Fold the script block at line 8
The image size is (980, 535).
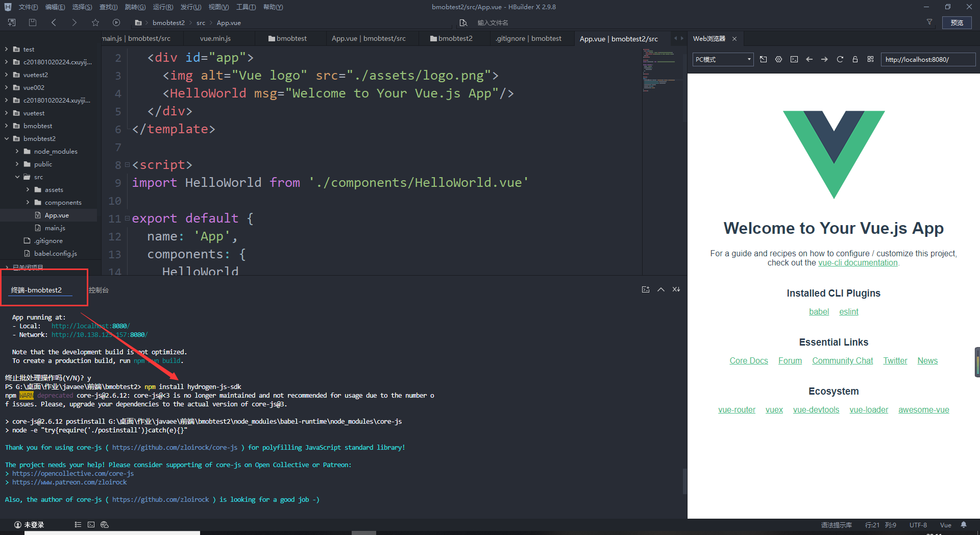(x=127, y=165)
